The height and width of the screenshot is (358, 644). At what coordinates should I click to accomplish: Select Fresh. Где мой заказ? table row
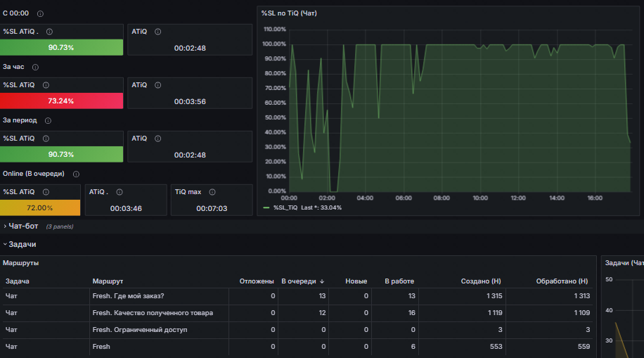pos(298,296)
